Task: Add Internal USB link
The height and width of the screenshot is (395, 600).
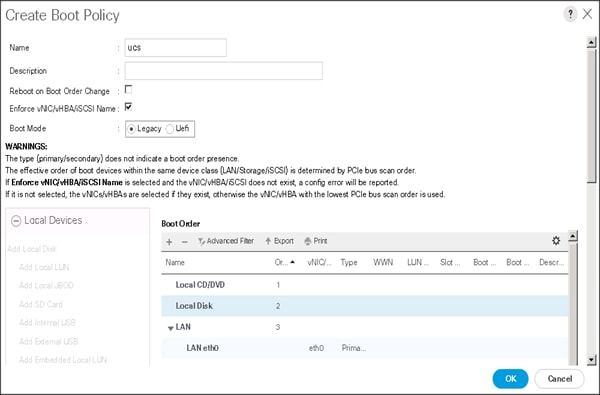Action: [x=47, y=323]
